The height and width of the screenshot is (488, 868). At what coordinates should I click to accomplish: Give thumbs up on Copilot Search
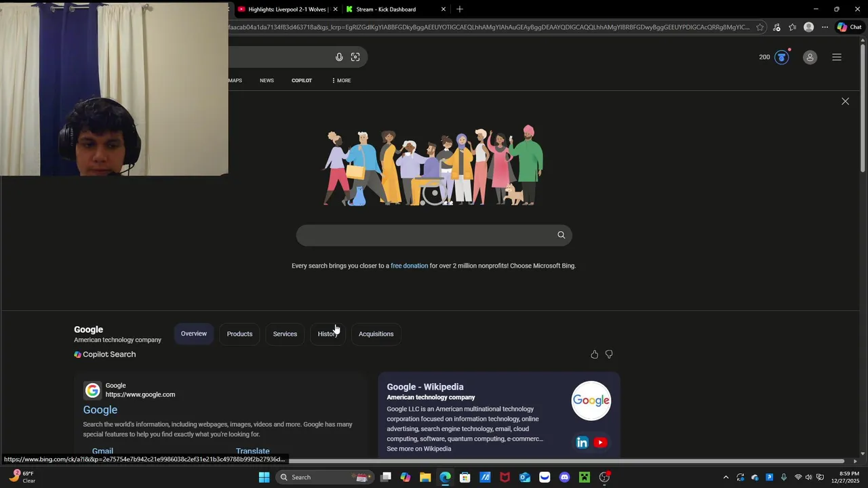pyautogui.click(x=594, y=354)
